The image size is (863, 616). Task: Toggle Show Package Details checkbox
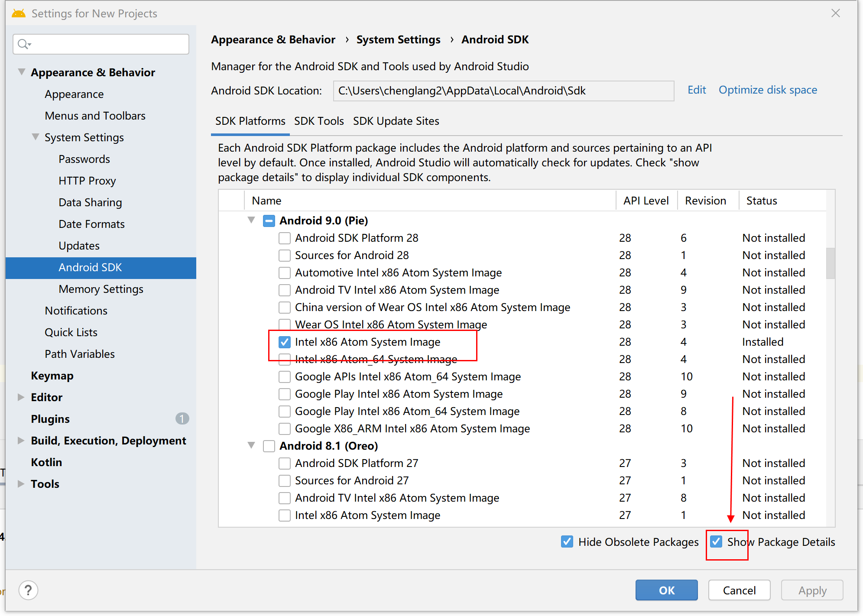pos(716,541)
